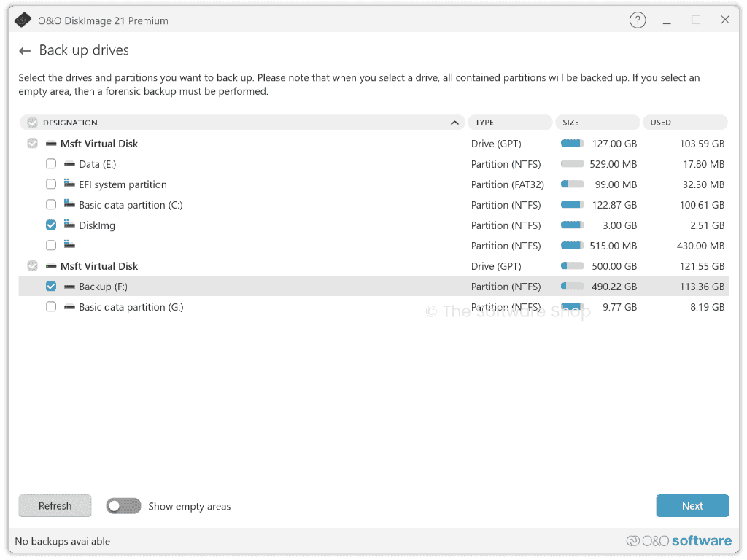Screen dimensions: 747x560
Task: Click the O&O software logo
Action: (x=679, y=541)
